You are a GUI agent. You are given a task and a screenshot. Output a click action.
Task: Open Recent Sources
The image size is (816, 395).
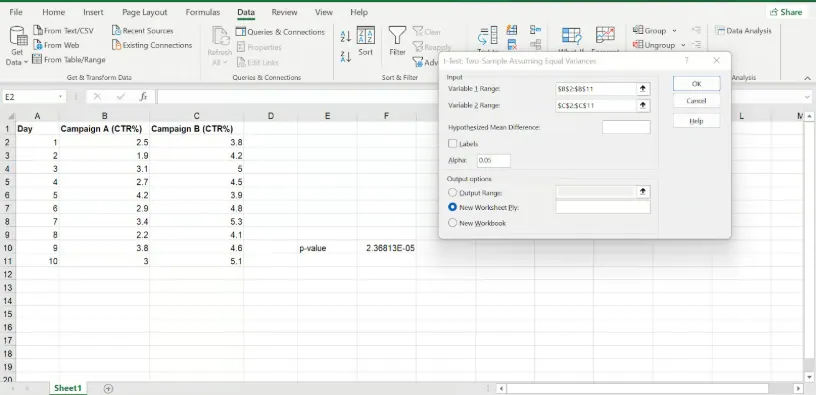143,31
